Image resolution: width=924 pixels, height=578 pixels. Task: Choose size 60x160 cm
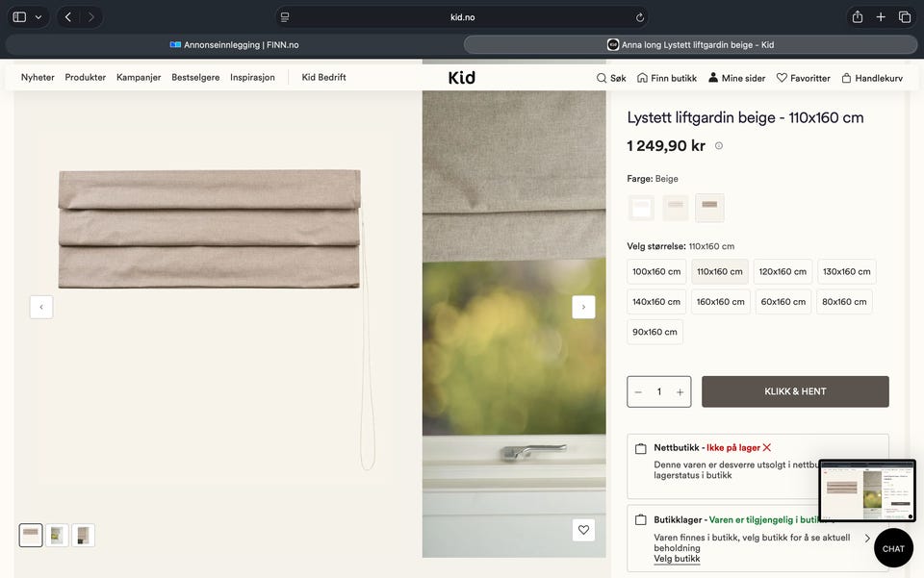click(x=783, y=301)
